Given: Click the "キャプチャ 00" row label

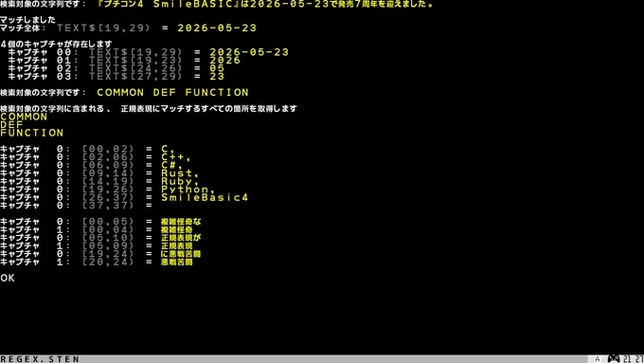Looking at the screenshot, I should coord(43,52).
